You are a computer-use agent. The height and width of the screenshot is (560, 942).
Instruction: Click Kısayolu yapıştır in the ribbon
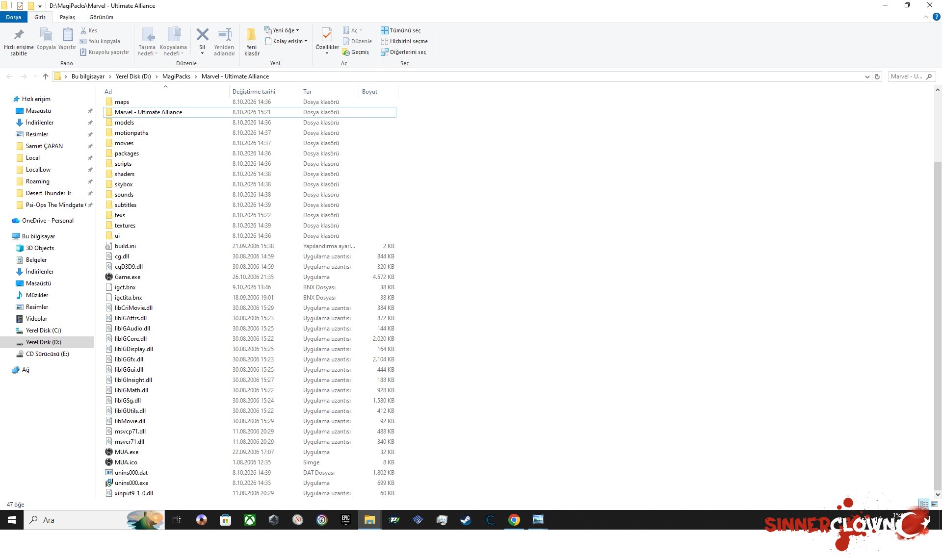coord(105,52)
